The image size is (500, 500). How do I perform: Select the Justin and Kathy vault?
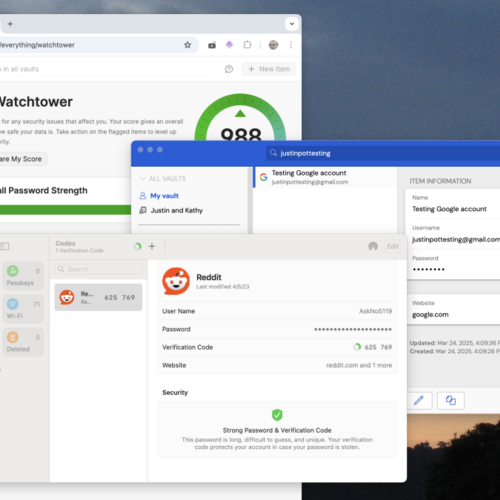[x=176, y=210]
